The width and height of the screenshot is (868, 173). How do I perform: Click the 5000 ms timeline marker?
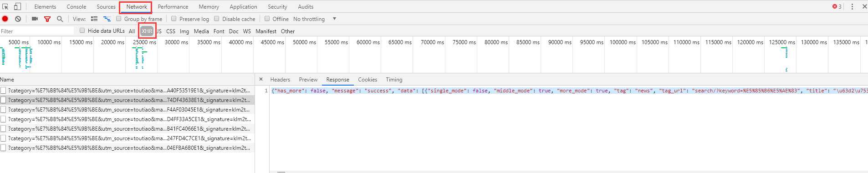[x=19, y=42]
